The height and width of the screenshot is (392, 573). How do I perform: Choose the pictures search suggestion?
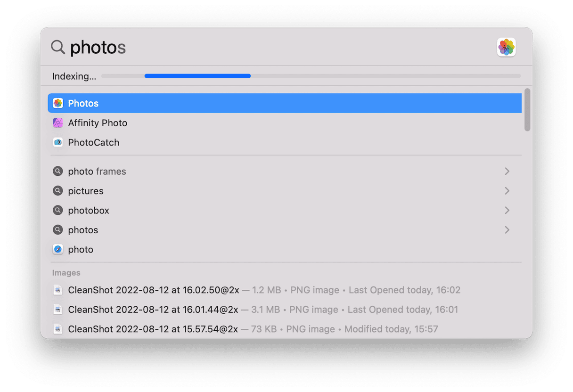[x=285, y=191]
